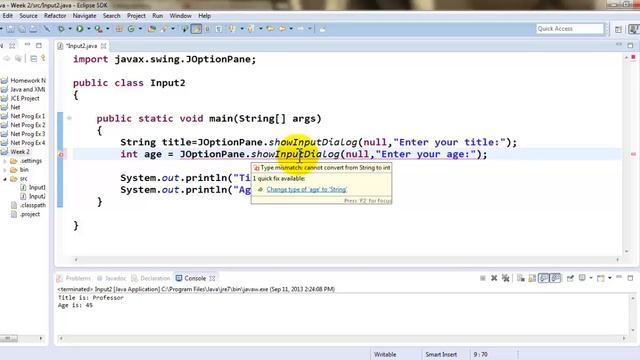Click the editor horizontal scrollbar

tap(347, 260)
